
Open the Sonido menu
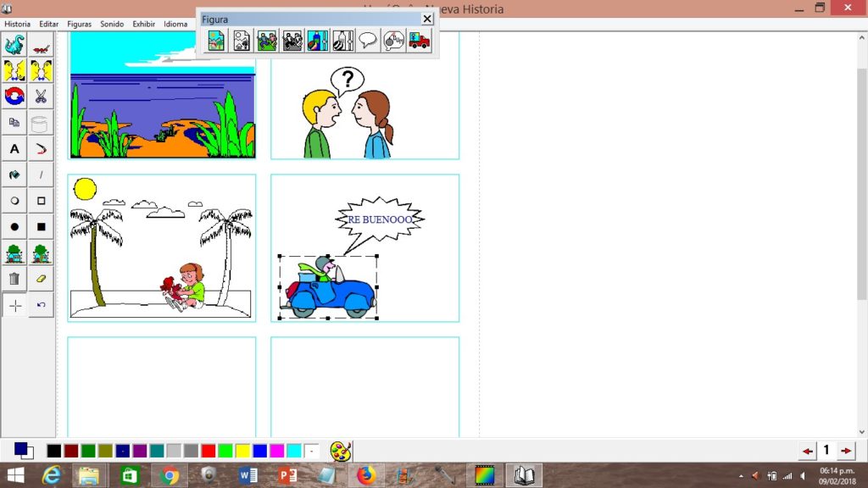point(112,24)
